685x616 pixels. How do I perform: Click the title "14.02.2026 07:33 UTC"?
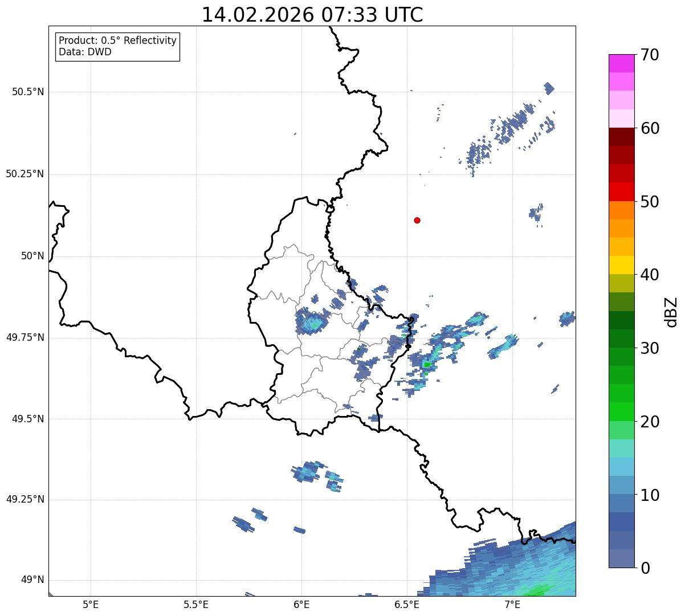point(312,15)
